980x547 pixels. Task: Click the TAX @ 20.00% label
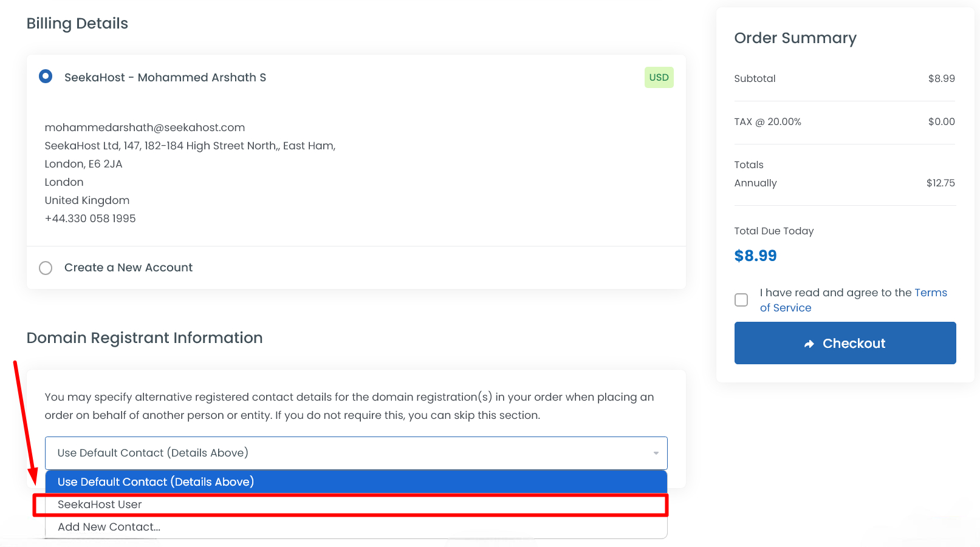tap(767, 122)
